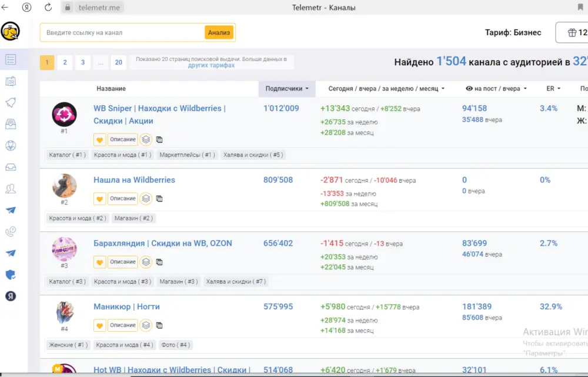Screen dimensions: 588x377
Task: Go to results page 2
Action: pos(65,62)
